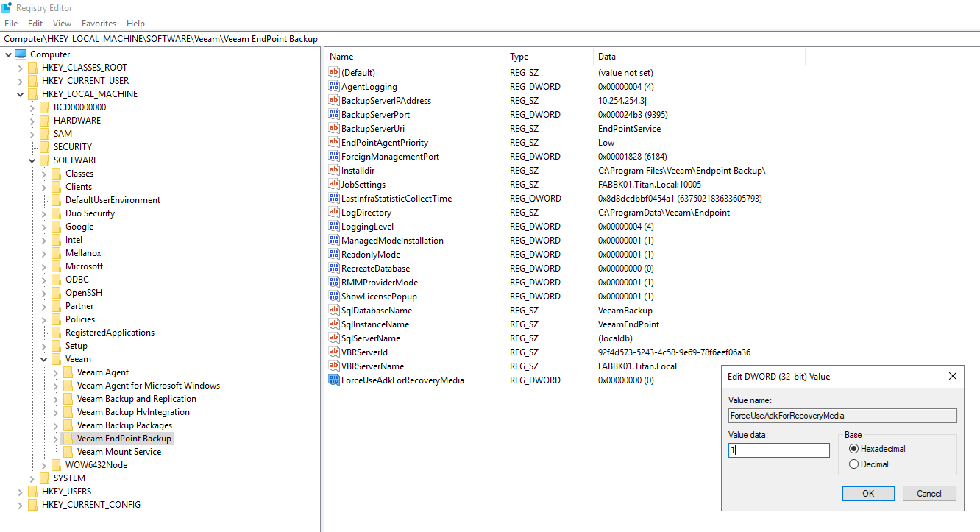The height and width of the screenshot is (532, 980).
Task: Click the BackupServerUri string icon
Action: 333,129
